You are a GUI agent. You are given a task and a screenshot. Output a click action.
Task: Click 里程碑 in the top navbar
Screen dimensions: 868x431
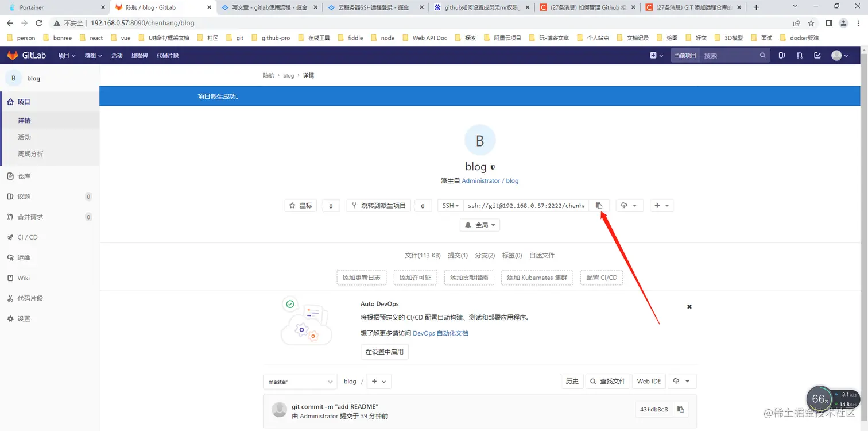139,56
